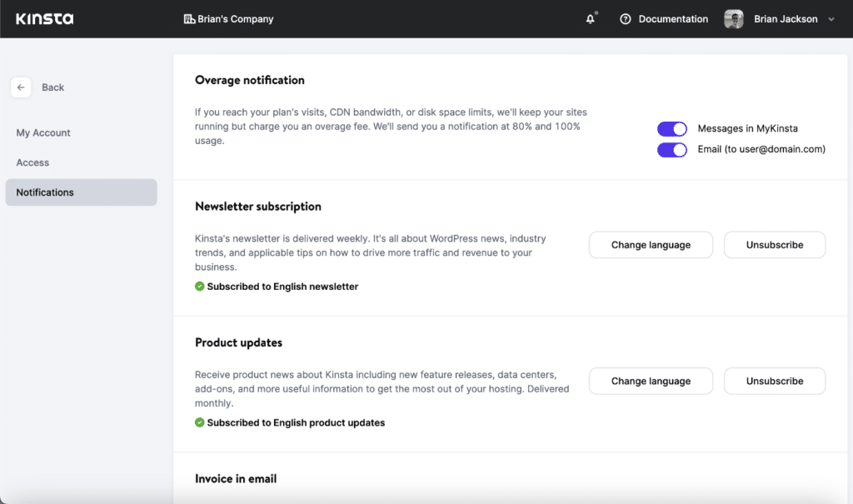Click the 'Email (to user@domain.com)' label
853x504 pixels.
pos(761,149)
